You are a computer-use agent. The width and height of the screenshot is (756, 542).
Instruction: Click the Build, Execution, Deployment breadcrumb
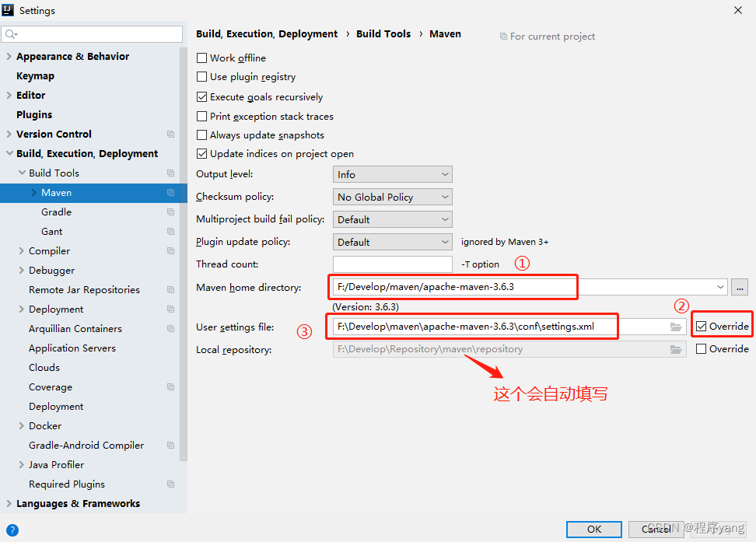pos(268,33)
